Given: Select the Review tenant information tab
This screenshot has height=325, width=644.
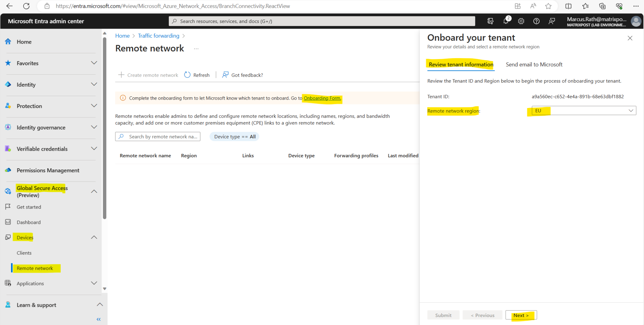Looking at the screenshot, I should pos(461,64).
